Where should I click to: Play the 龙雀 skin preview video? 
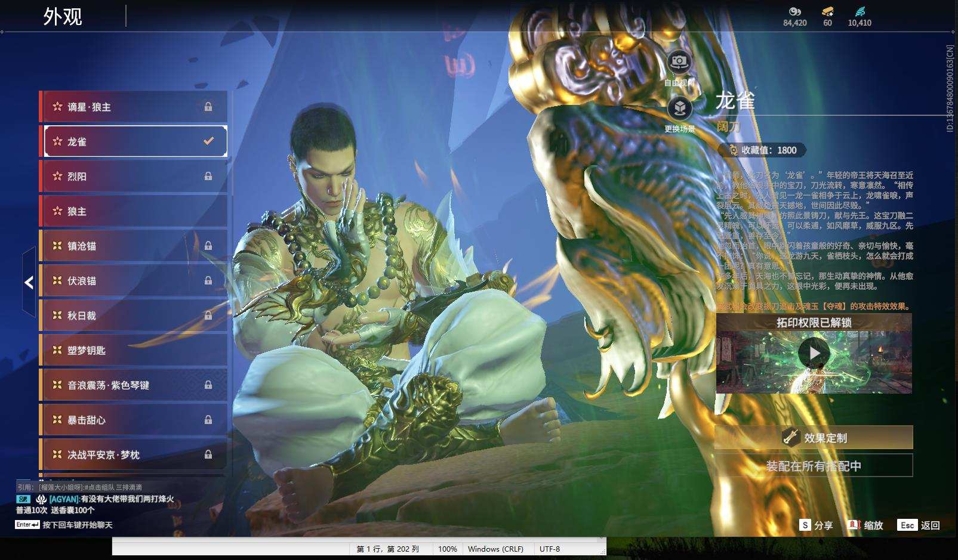pyautogui.click(x=814, y=353)
